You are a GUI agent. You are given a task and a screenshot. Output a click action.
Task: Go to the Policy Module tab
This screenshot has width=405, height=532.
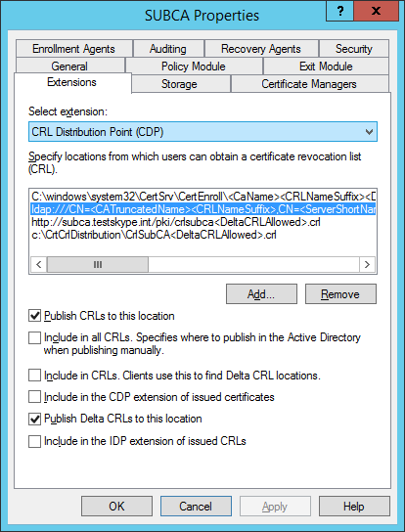click(194, 66)
